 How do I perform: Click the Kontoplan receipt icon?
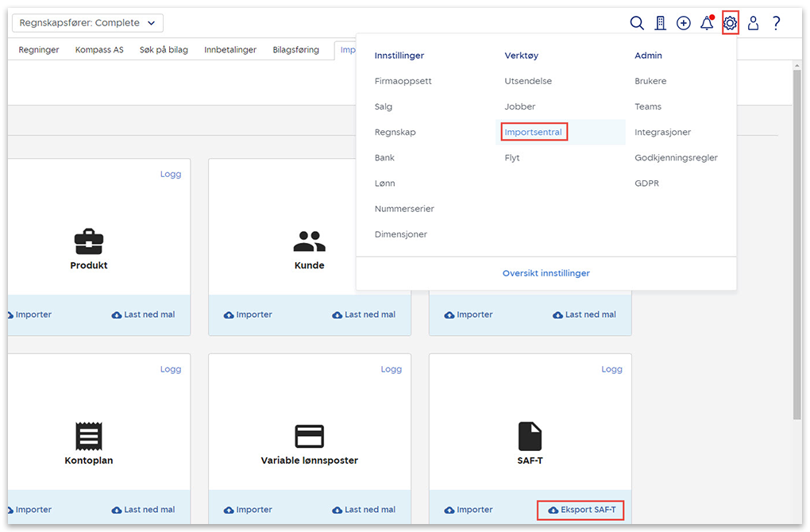(x=89, y=436)
